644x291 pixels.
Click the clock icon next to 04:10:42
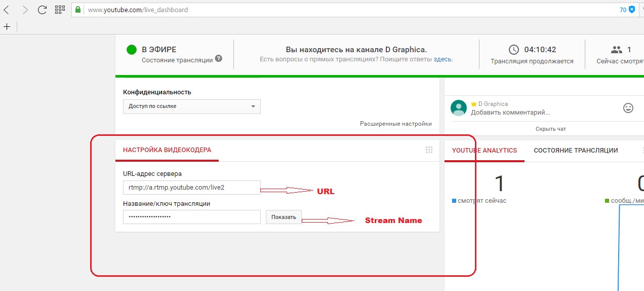pyautogui.click(x=514, y=50)
